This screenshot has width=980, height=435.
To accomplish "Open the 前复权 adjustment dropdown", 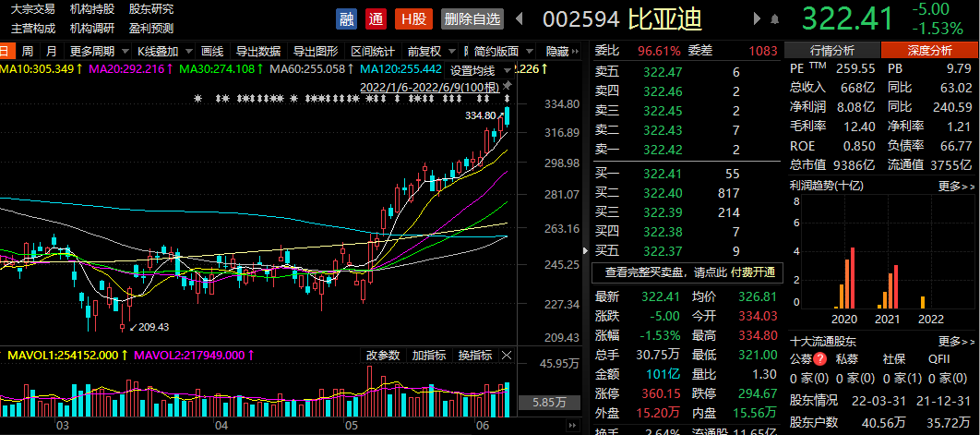I will tap(430, 52).
